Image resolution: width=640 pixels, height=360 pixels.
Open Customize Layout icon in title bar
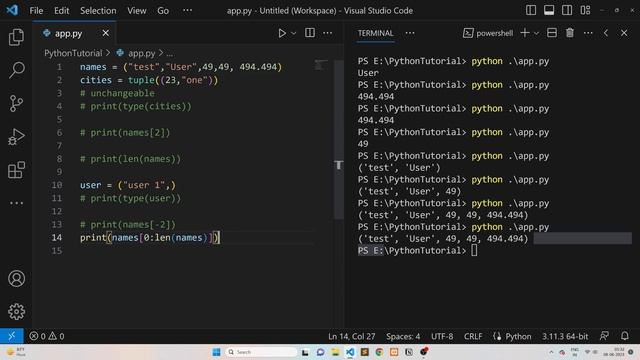point(585,10)
